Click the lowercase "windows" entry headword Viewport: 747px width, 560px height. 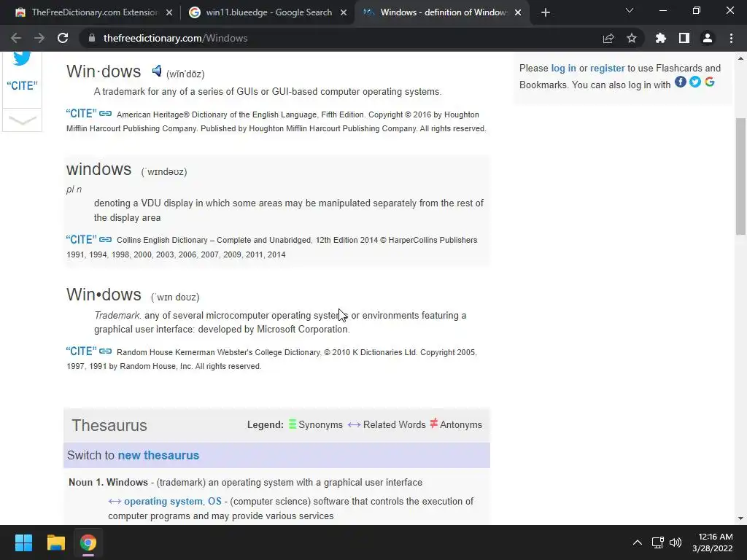[98, 169]
